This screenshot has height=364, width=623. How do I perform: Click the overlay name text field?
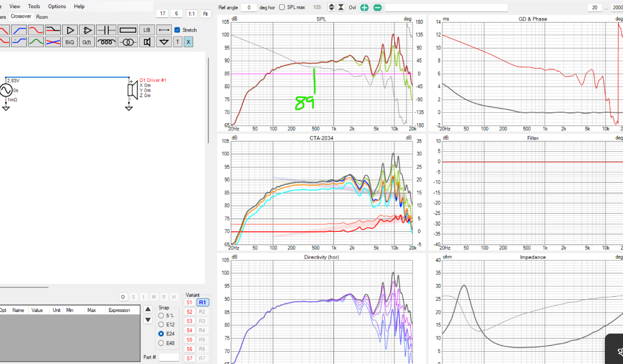(x=446, y=8)
